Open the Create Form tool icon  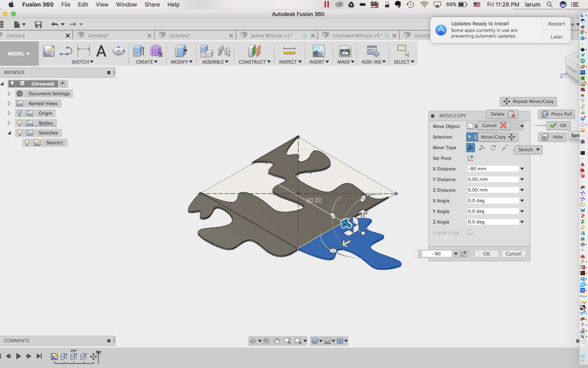[156, 51]
